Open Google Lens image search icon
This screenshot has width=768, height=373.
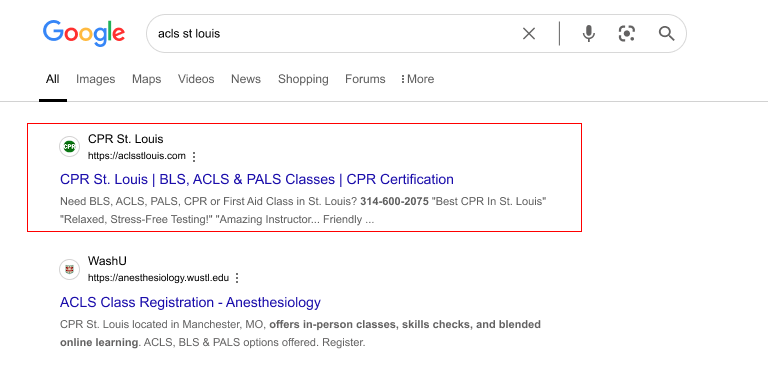tap(627, 34)
